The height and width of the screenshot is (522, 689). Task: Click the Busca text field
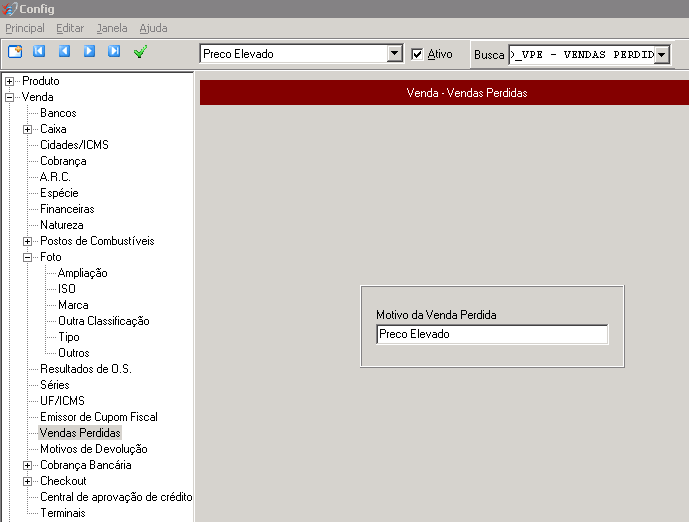(581, 55)
